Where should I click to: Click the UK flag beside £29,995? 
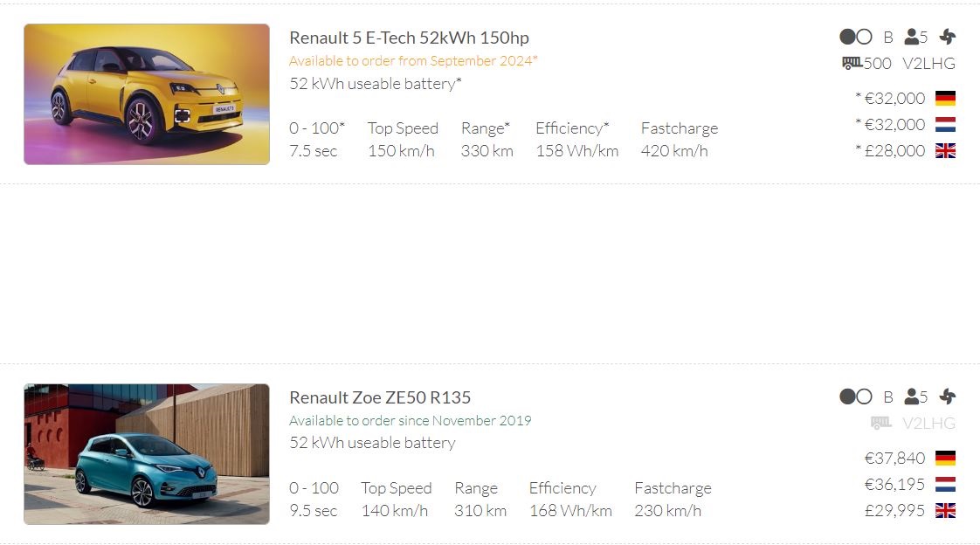[x=945, y=510]
